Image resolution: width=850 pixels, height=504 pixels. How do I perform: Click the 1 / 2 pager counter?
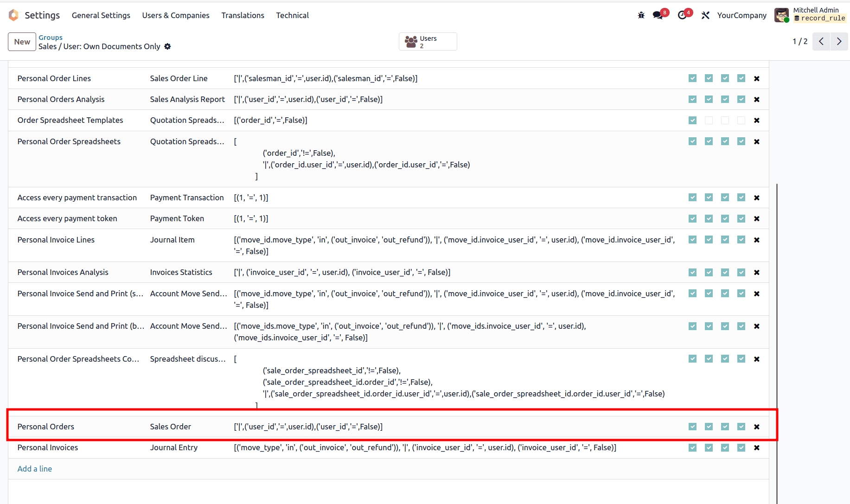click(800, 41)
